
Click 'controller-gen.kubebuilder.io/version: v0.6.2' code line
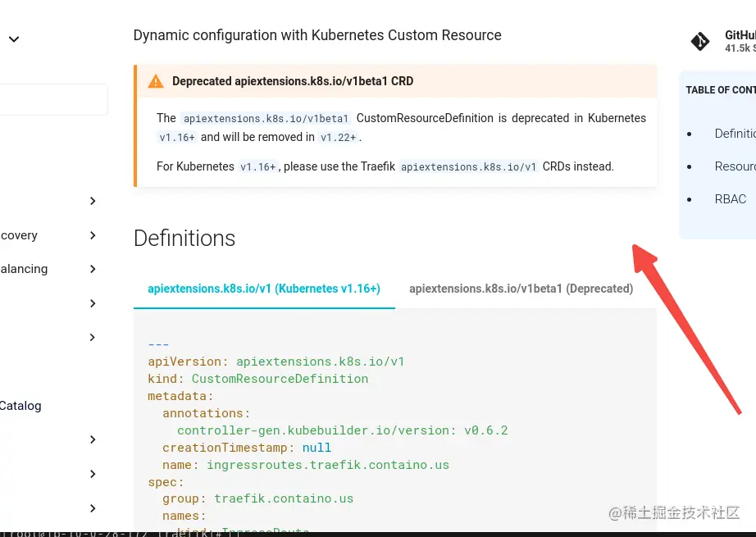point(342,430)
